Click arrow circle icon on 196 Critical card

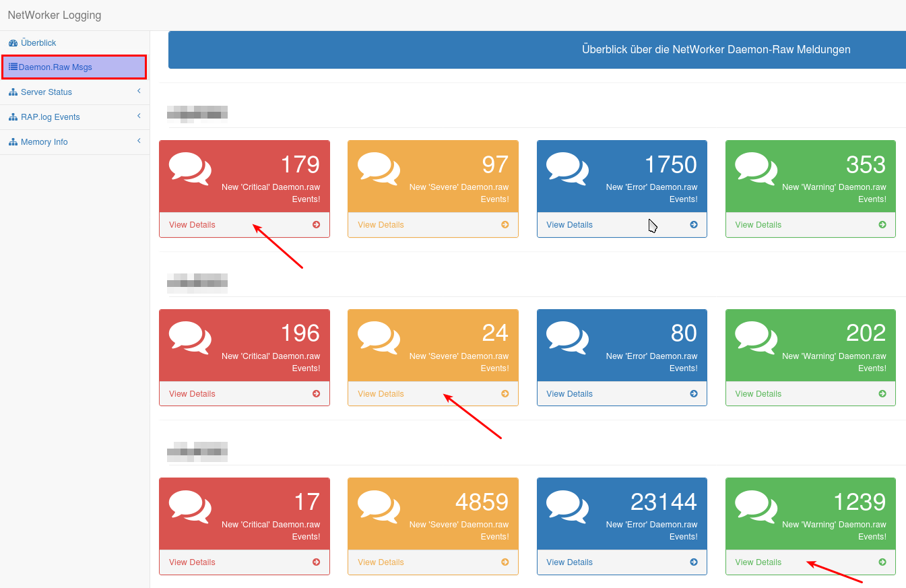317,394
